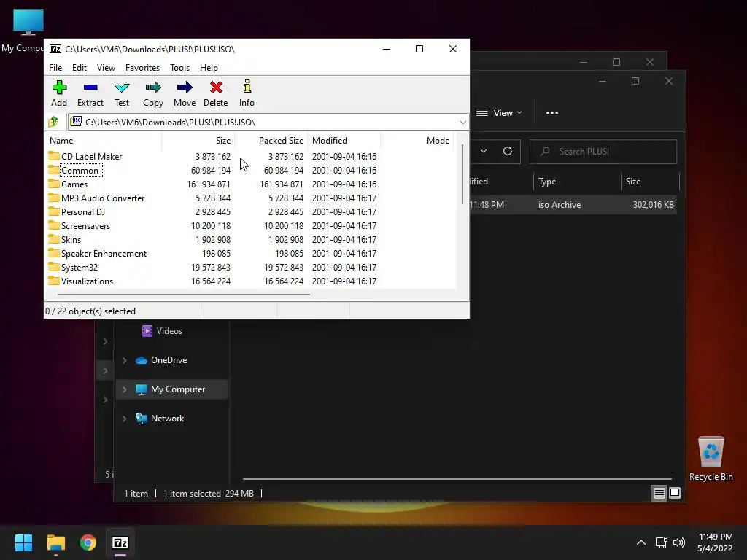
Task: Select the Screensavers folder
Action: pos(85,225)
